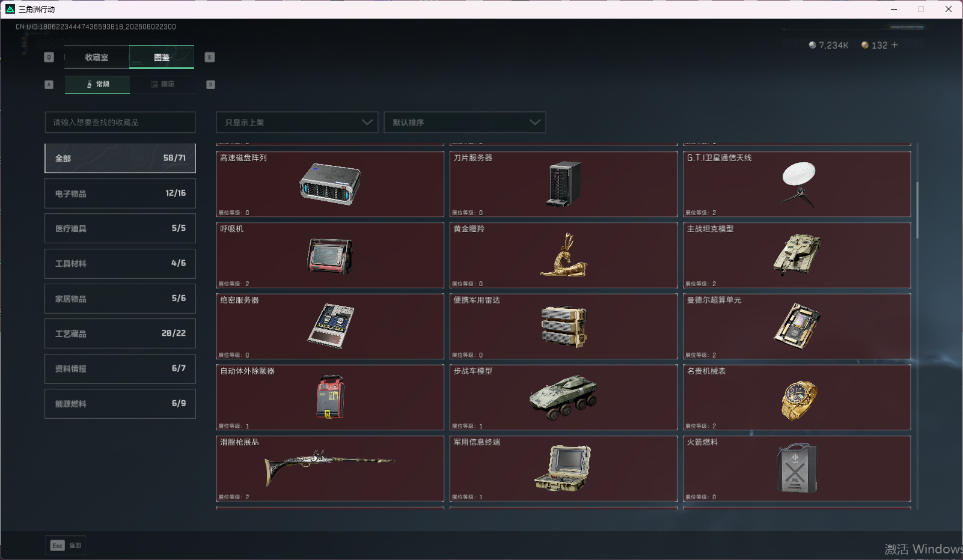Switch to the 收藏室 tab
This screenshot has width=963, height=560.
tap(97, 58)
